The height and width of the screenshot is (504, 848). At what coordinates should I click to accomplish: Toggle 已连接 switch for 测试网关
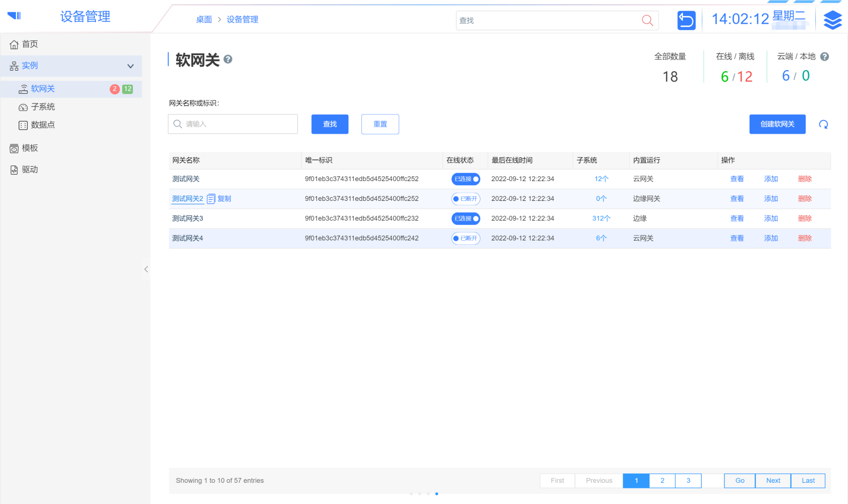click(465, 179)
